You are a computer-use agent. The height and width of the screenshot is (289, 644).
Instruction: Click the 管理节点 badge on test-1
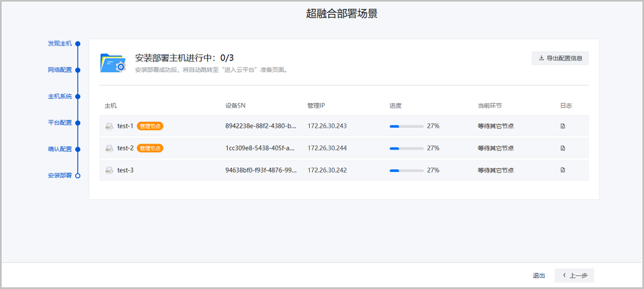tap(150, 126)
